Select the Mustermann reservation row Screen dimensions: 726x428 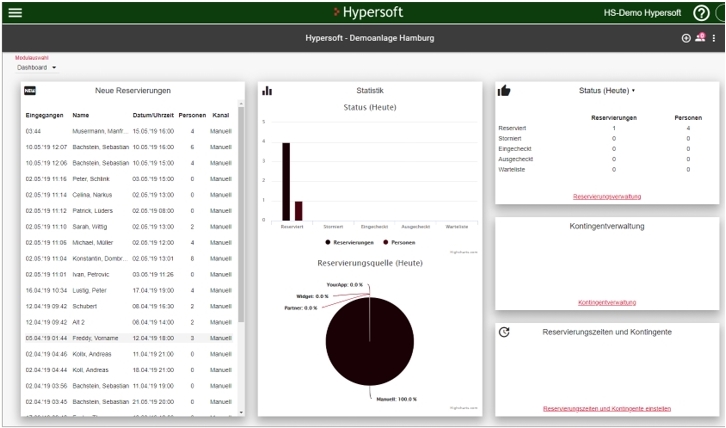click(129, 131)
